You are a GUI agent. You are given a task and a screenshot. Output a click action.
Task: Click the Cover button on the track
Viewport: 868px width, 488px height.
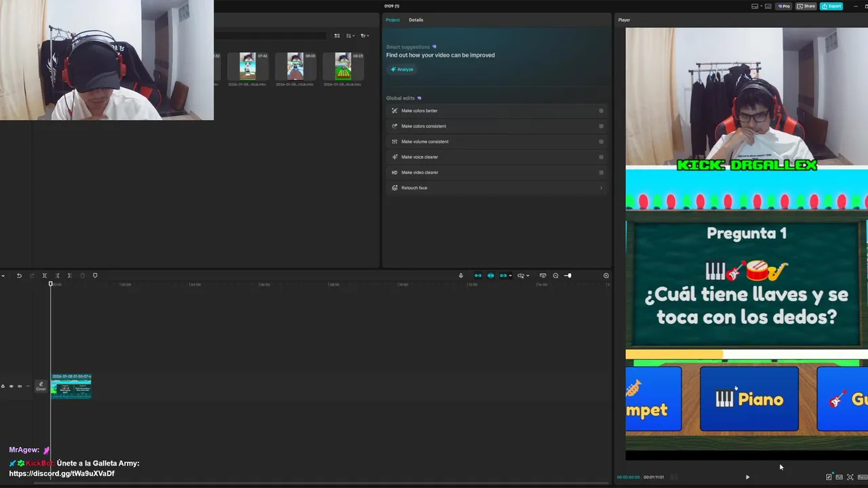click(41, 386)
